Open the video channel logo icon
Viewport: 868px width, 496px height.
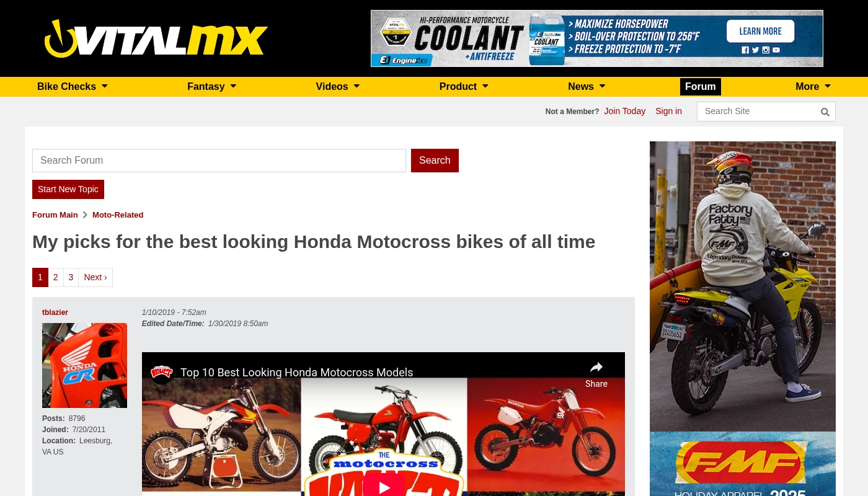click(161, 372)
